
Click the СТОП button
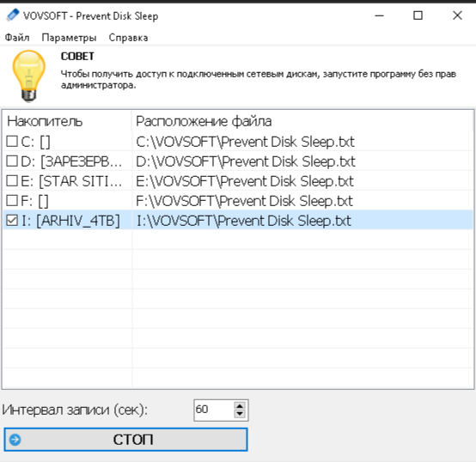coord(126,440)
